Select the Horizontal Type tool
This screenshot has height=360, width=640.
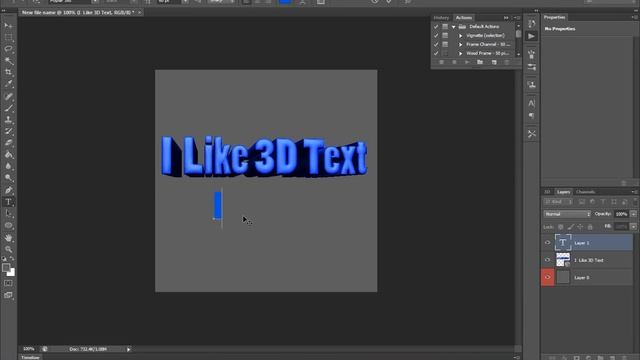pos(8,202)
